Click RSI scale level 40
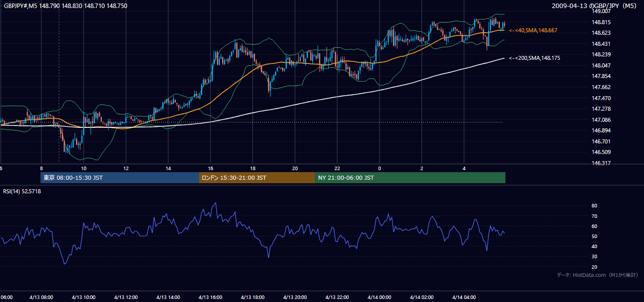 [594, 246]
